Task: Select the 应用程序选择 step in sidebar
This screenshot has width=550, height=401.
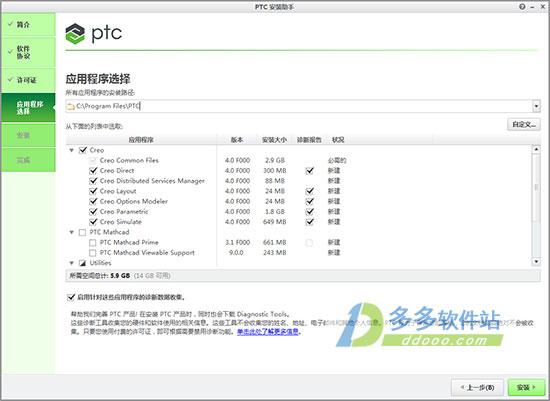Action: (28, 108)
